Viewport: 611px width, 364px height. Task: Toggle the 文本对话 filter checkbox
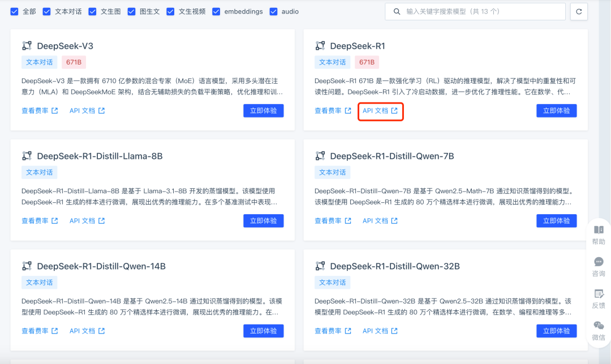coord(47,12)
